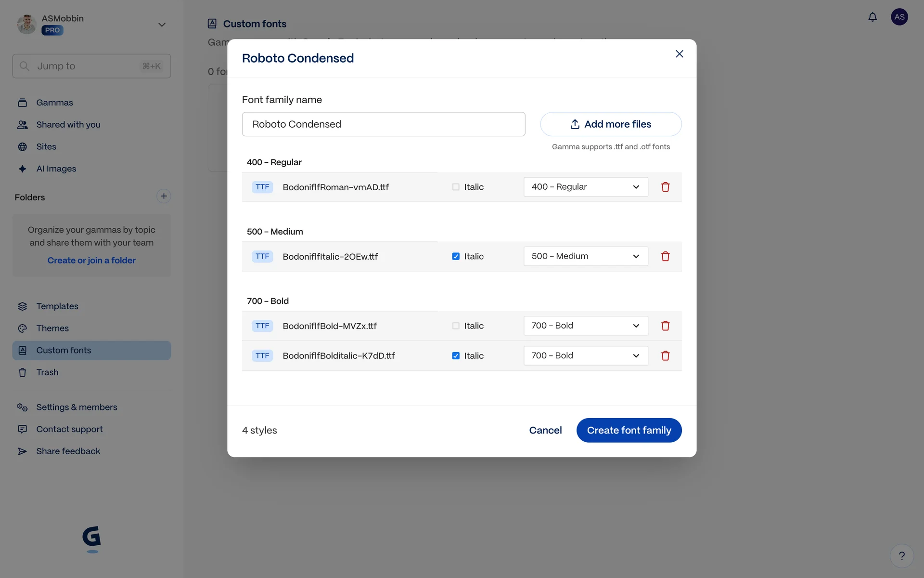Click the Font family name input
Viewport: 924px width, 578px height.
tap(383, 124)
